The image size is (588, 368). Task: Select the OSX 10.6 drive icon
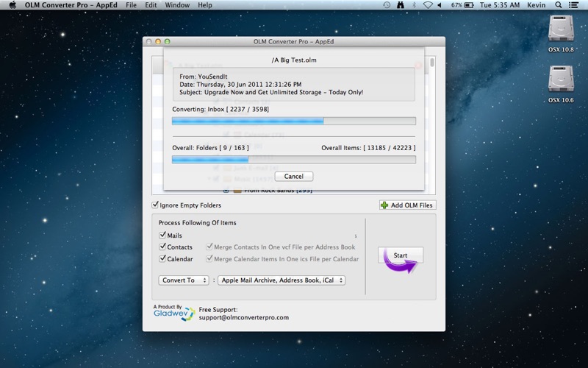click(x=561, y=79)
